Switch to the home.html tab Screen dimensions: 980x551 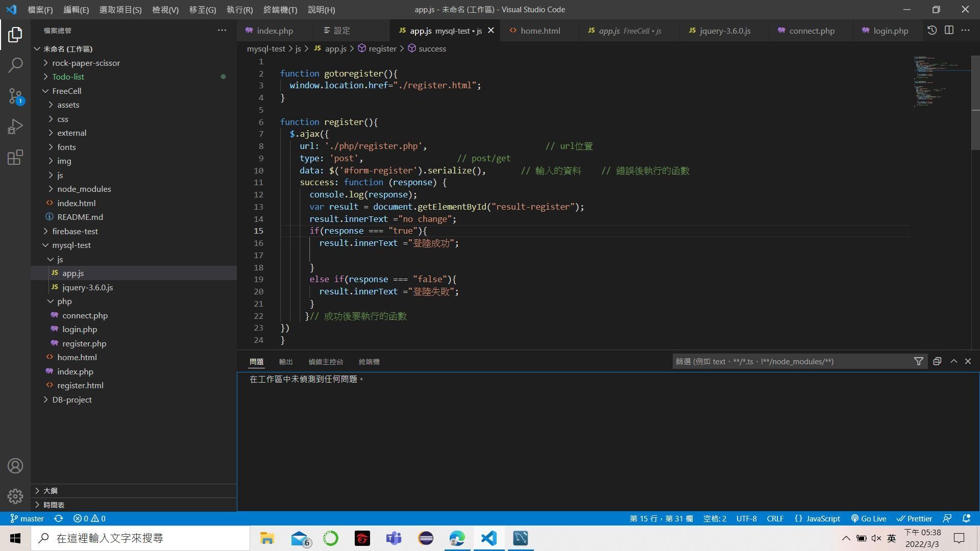(540, 31)
